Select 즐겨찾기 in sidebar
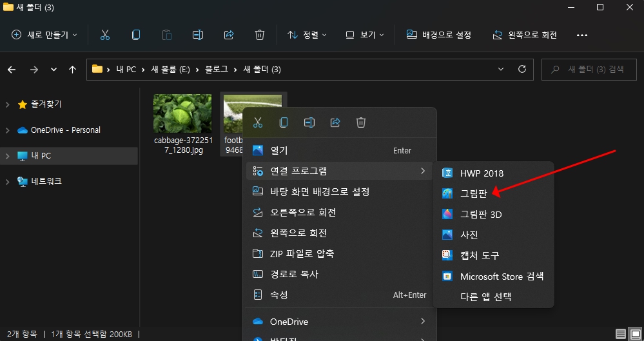 (46, 104)
